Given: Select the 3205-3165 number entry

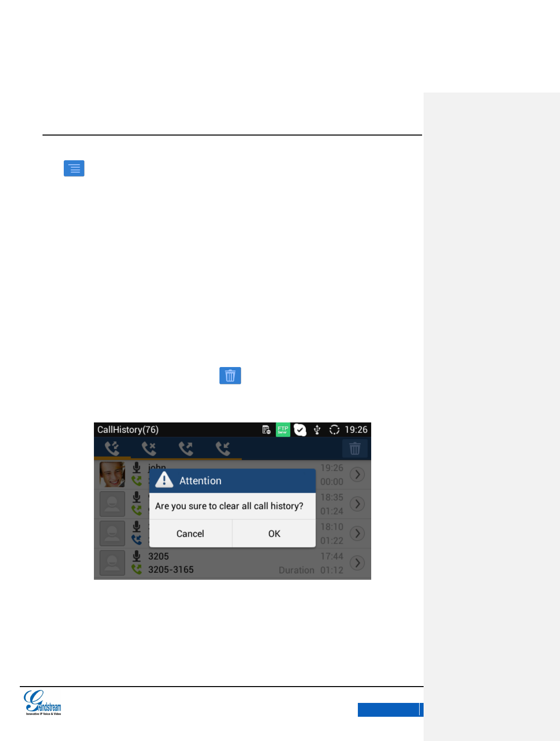Looking at the screenshot, I should click(x=171, y=570).
